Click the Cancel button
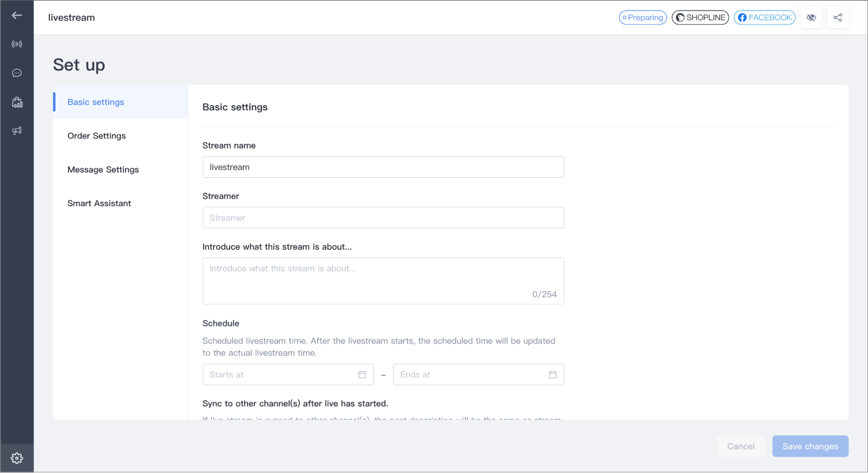Viewport: 868px width, 473px height. point(741,447)
